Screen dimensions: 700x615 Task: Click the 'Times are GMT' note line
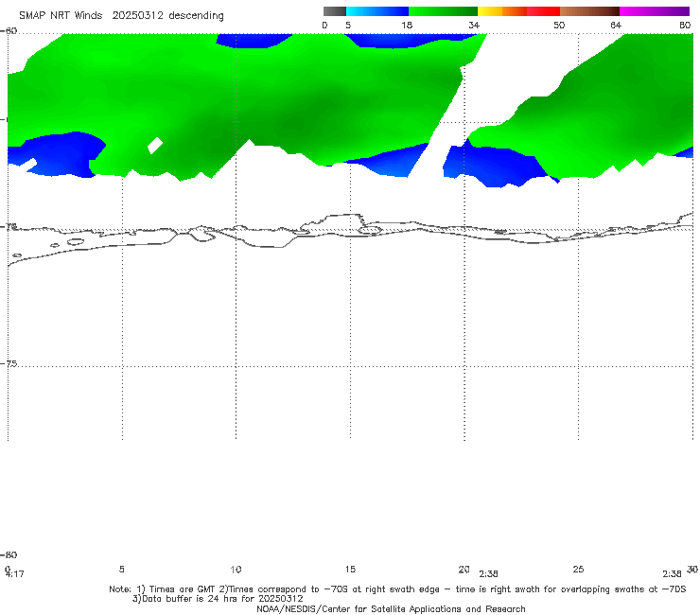click(x=397, y=589)
